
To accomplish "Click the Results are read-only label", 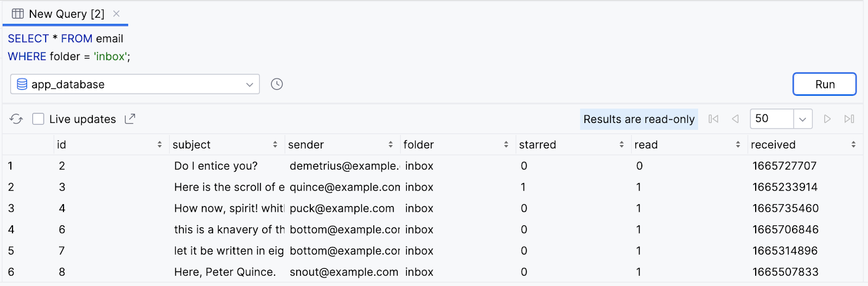I will click(639, 119).
